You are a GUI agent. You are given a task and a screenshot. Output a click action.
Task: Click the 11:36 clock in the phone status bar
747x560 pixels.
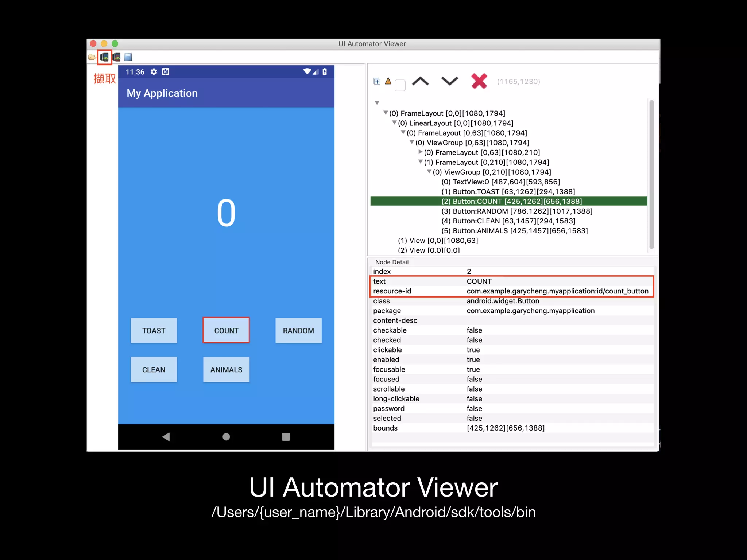coord(135,72)
